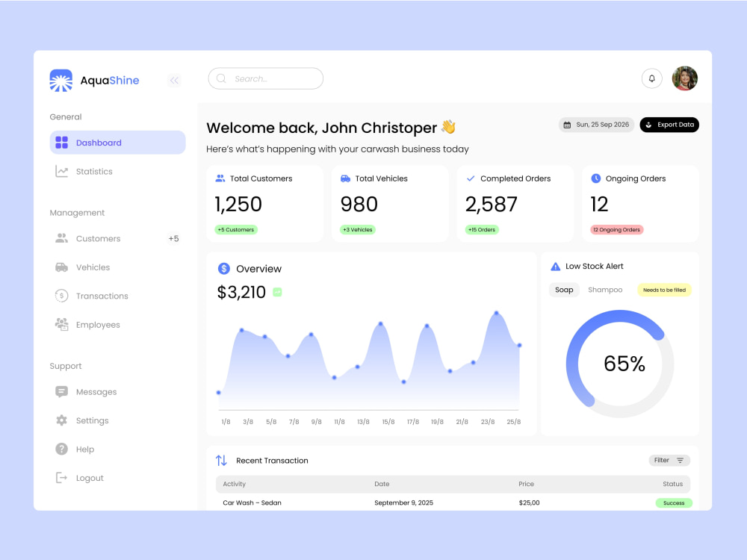747x560 pixels.
Task: Click the Export Data button
Action: tap(669, 125)
